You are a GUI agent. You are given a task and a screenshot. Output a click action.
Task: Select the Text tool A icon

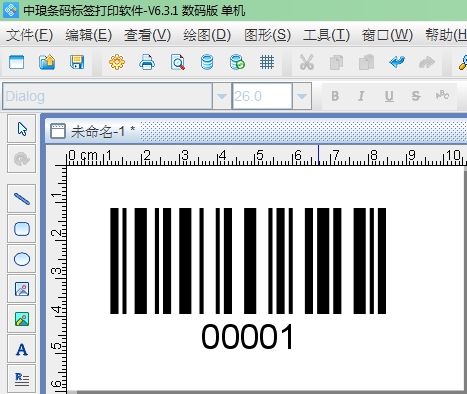22,349
